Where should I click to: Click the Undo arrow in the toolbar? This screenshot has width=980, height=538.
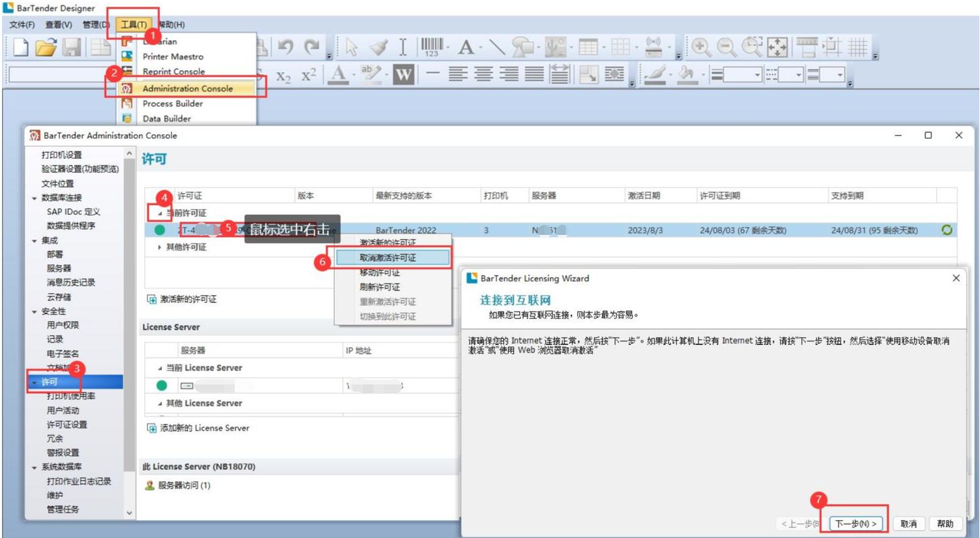click(x=286, y=47)
